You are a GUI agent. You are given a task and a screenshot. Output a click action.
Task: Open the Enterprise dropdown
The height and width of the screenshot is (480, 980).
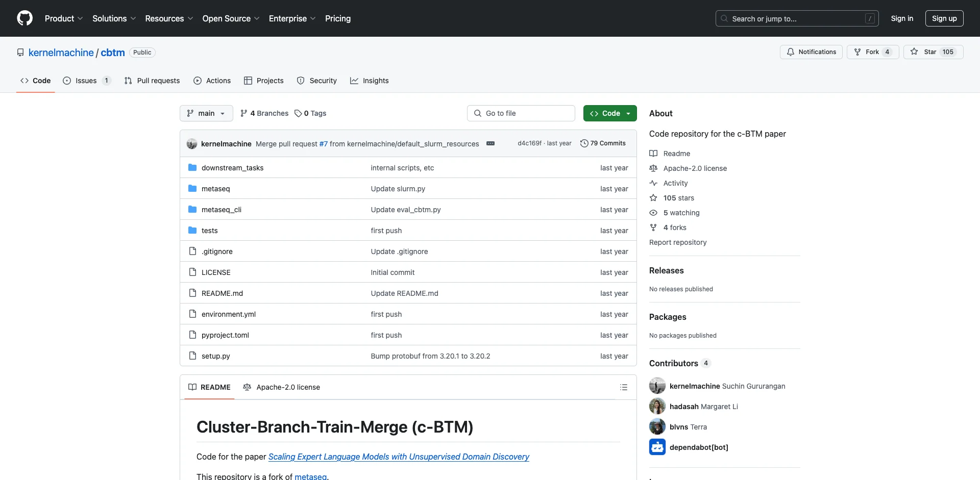[292, 18]
